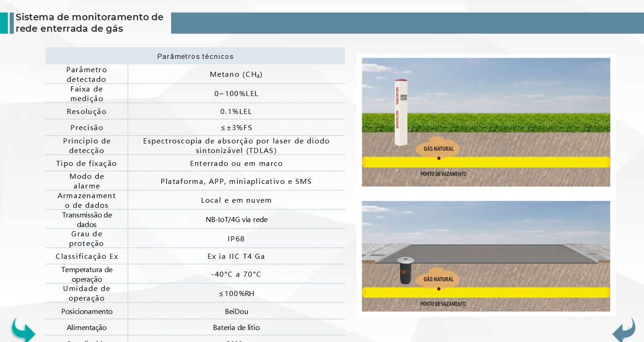Open the top marker-post illustration
The image size is (644, 342).
(486, 122)
